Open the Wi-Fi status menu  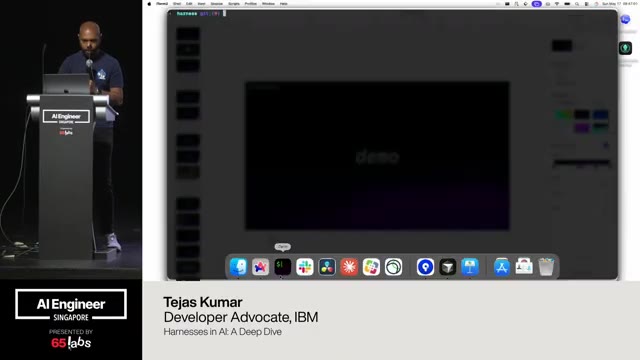(557, 4)
